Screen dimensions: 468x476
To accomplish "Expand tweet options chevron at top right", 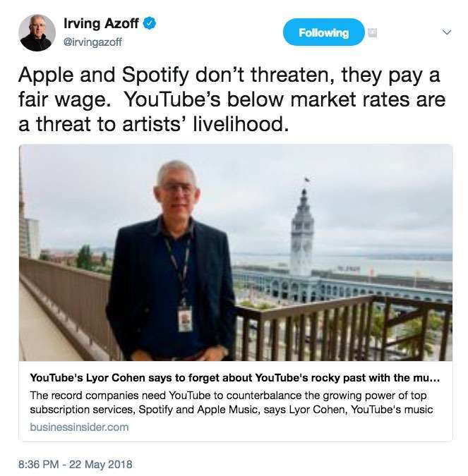I will point(446,32).
